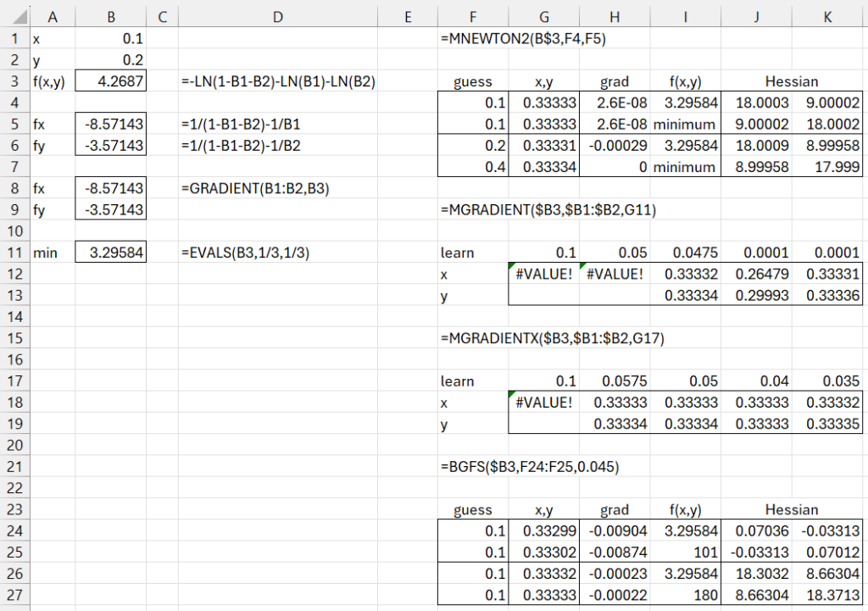This screenshot has width=868, height=611.
Task: Select the min value cell showing 3.29584
Action: [x=111, y=252]
